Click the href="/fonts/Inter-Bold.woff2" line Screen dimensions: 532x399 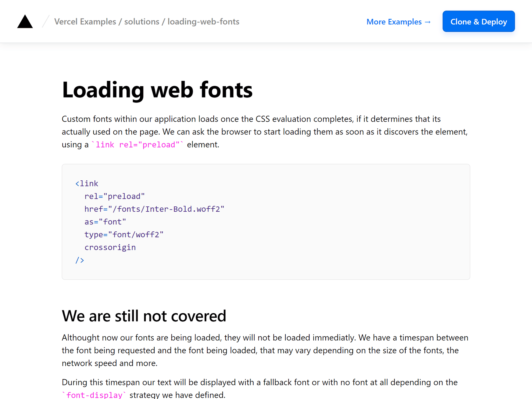coord(154,209)
